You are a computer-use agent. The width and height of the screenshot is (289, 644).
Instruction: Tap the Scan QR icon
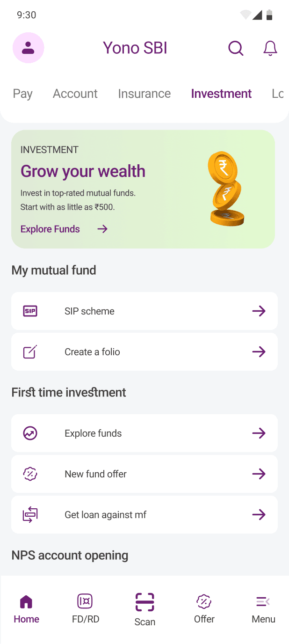144,602
